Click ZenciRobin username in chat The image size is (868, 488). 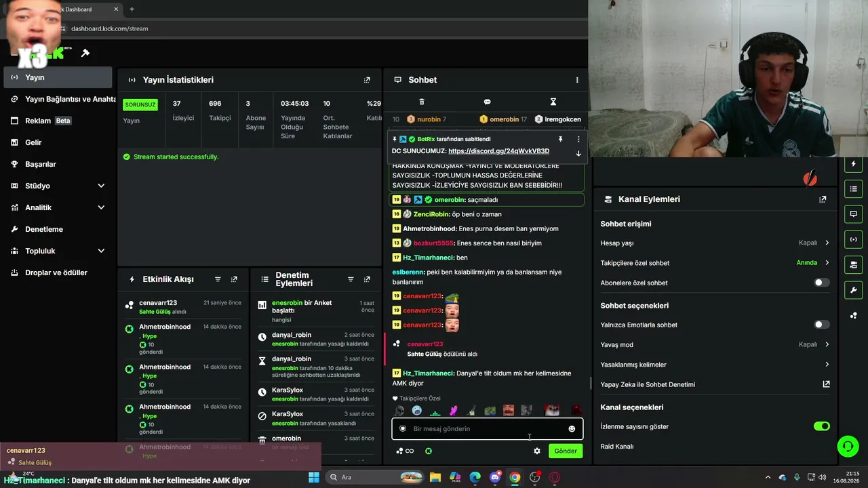click(x=431, y=214)
